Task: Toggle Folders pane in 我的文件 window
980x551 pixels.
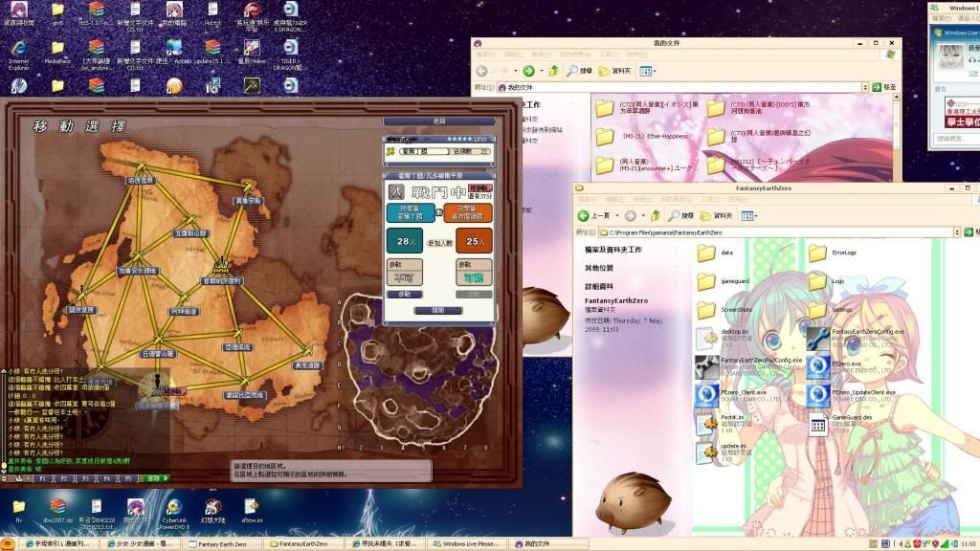Action: [615, 71]
